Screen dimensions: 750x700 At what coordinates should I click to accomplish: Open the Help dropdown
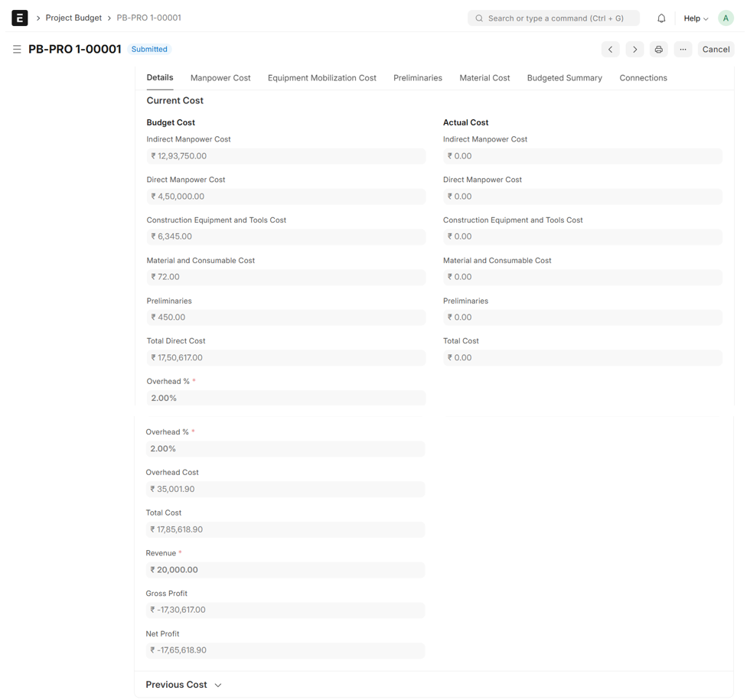tap(696, 18)
